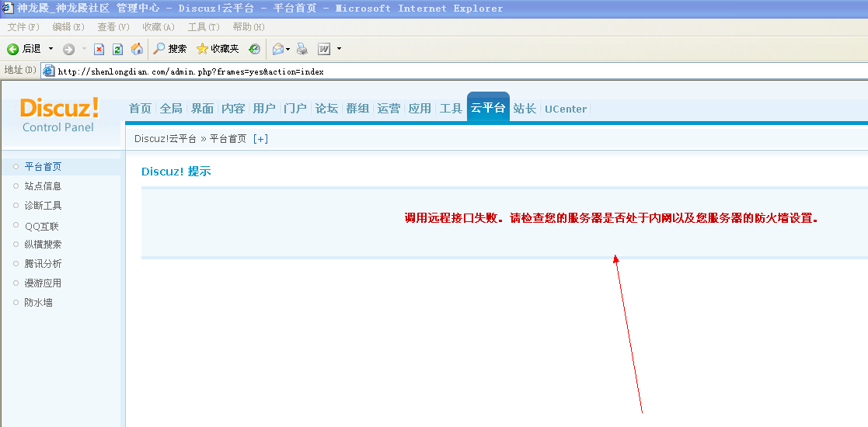Open the 收藏(A) menu

coord(159,26)
